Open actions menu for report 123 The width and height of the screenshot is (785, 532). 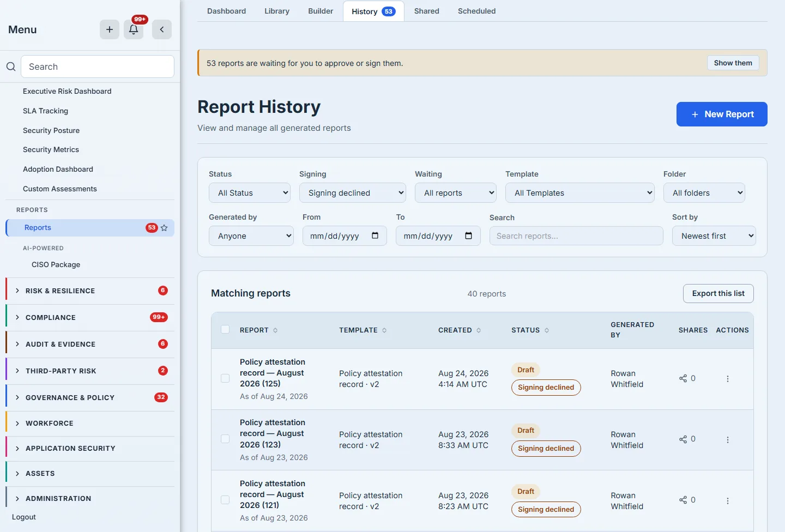pyautogui.click(x=728, y=440)
